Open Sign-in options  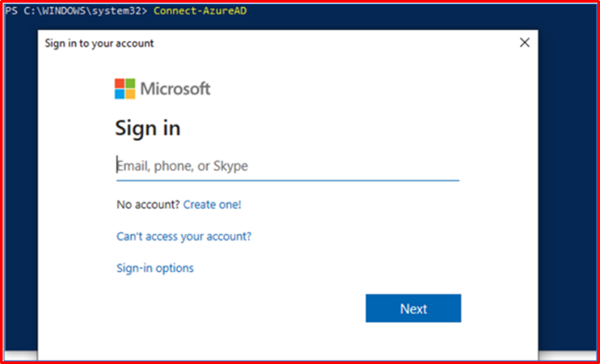[155, 268]
